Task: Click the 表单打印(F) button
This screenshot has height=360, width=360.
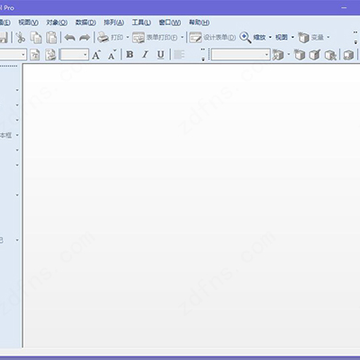Action: point(155,37)
